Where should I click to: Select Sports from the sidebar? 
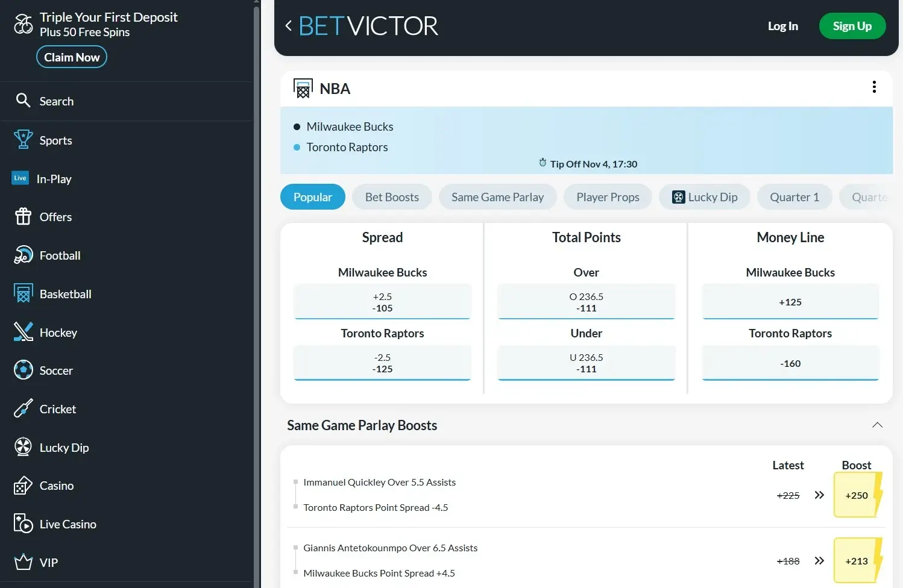[x=55, y=140]
